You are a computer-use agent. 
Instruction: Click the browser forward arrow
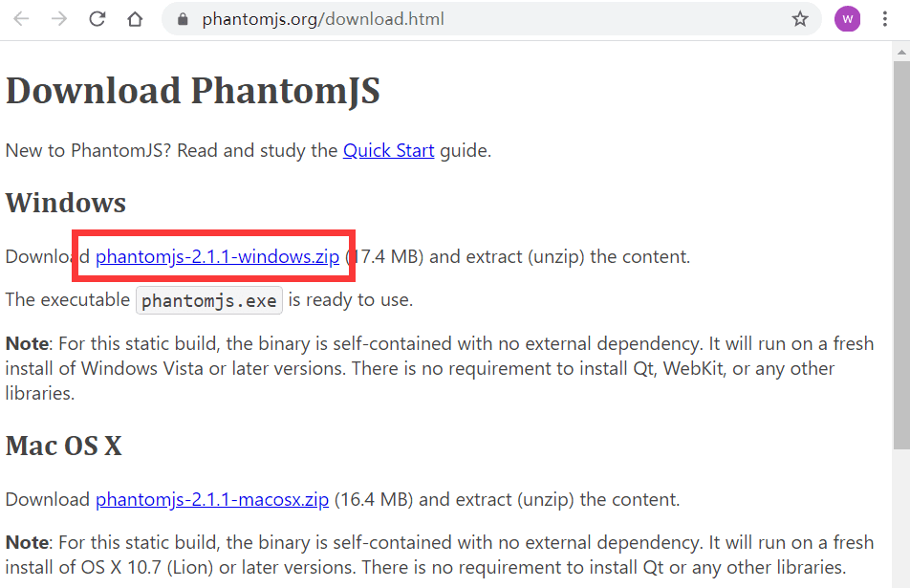pos(59,19)
